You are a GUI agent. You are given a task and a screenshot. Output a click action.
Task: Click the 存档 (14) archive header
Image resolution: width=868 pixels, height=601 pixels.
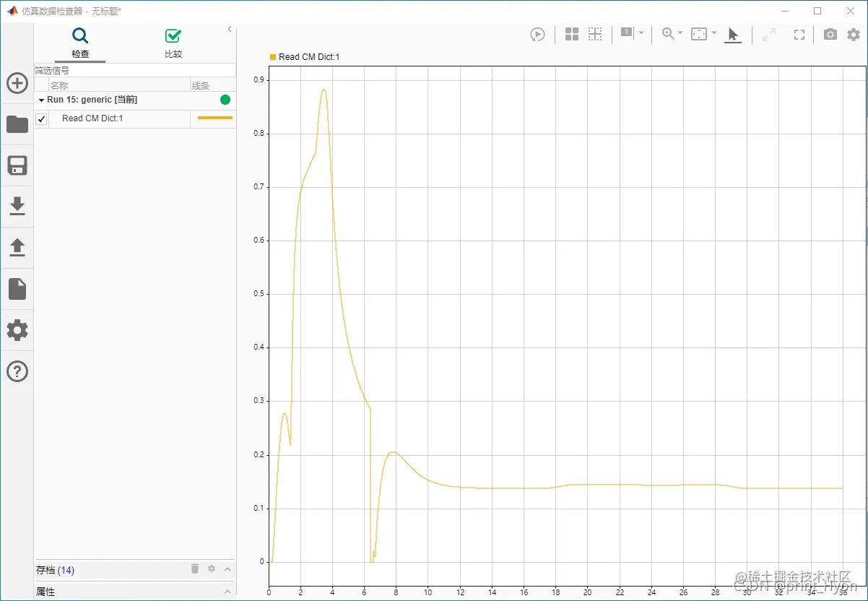click(55, 570)
